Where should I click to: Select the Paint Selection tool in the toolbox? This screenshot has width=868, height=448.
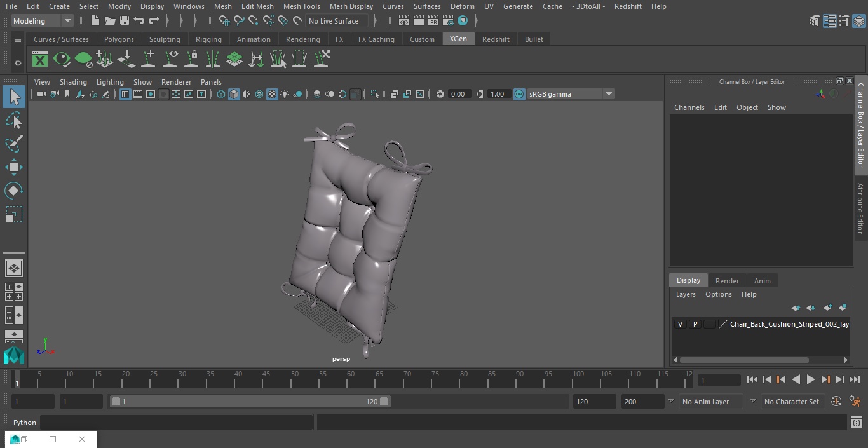pos(13,144)
